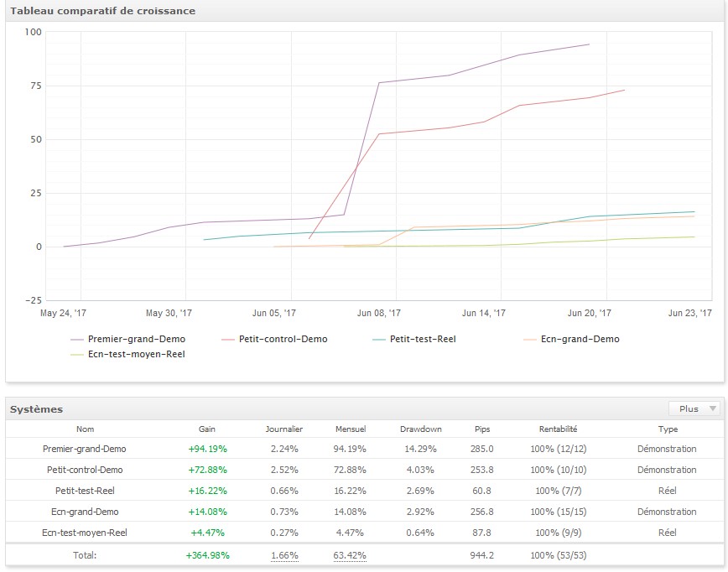
Task: Sort table by Nom column header
Action: click(85, 429)
